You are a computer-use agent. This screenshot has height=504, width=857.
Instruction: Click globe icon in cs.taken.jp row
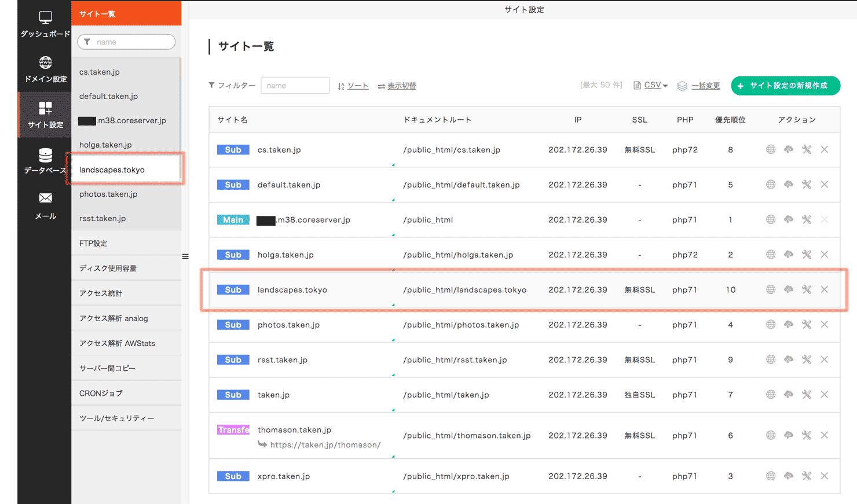pos(771,149)
